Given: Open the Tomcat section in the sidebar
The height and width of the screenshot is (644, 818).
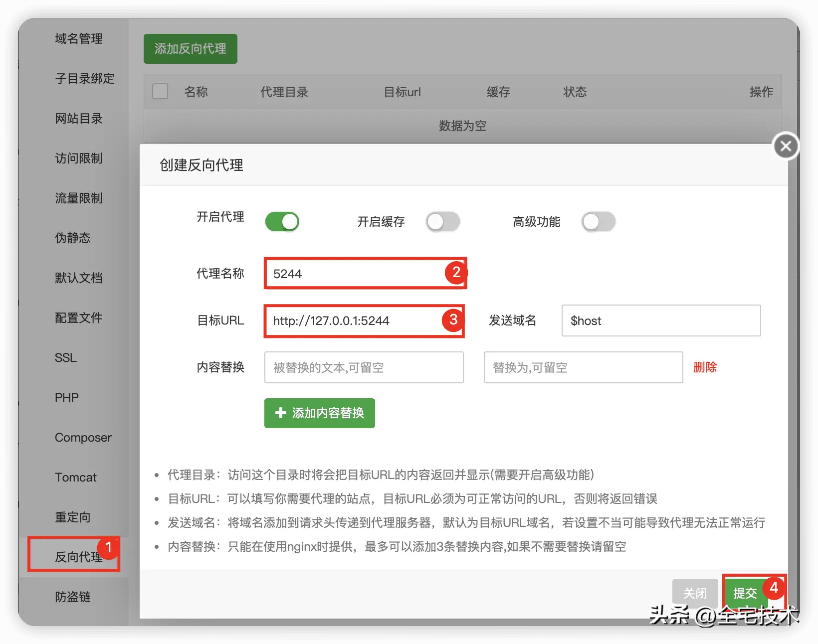Looking at the screenshot, I should point(75,477).
